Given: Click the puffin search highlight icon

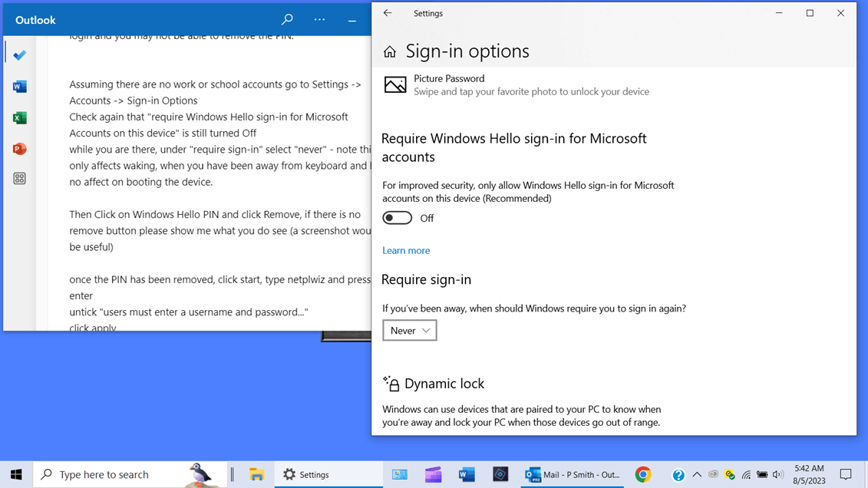Looking at the screenshot, I should (200, 475).
